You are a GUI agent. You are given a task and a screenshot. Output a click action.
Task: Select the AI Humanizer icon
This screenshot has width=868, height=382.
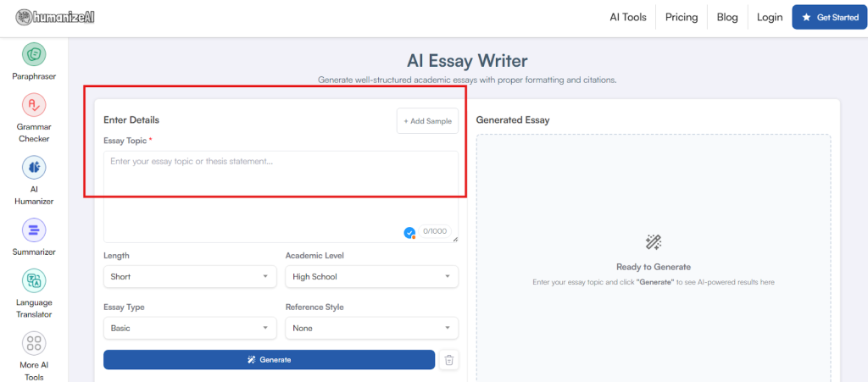pos(34,167)
